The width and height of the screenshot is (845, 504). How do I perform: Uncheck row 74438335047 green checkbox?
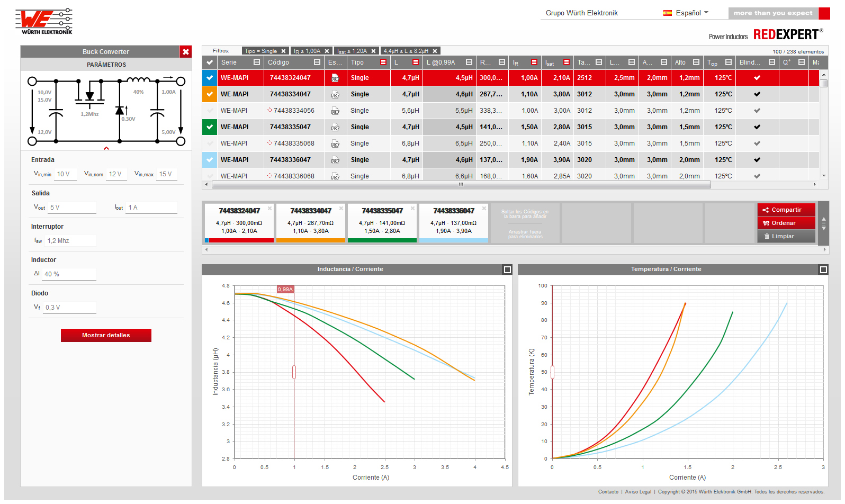point(210,127)
